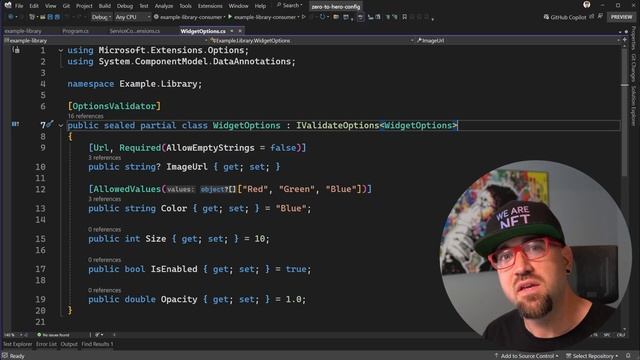Click the bookmark toolbar icon

click(x=404, y=17)
